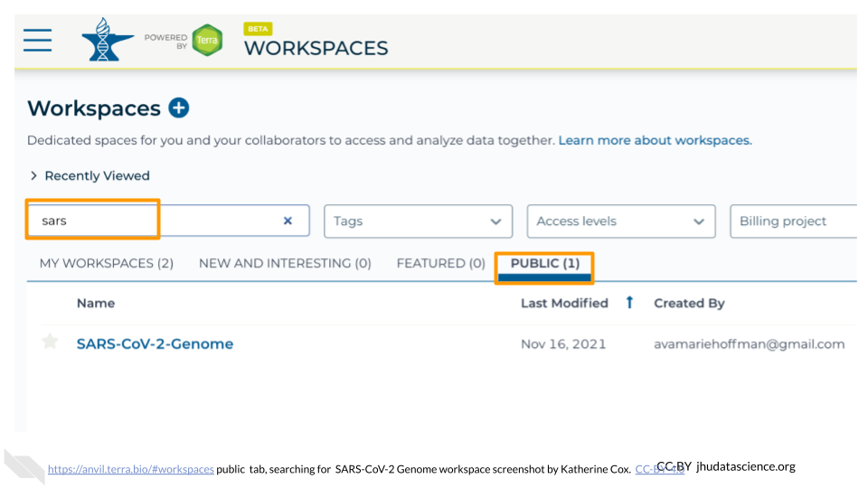Select the Public tab
Screen dimensions: 868x488
(544, 263)
